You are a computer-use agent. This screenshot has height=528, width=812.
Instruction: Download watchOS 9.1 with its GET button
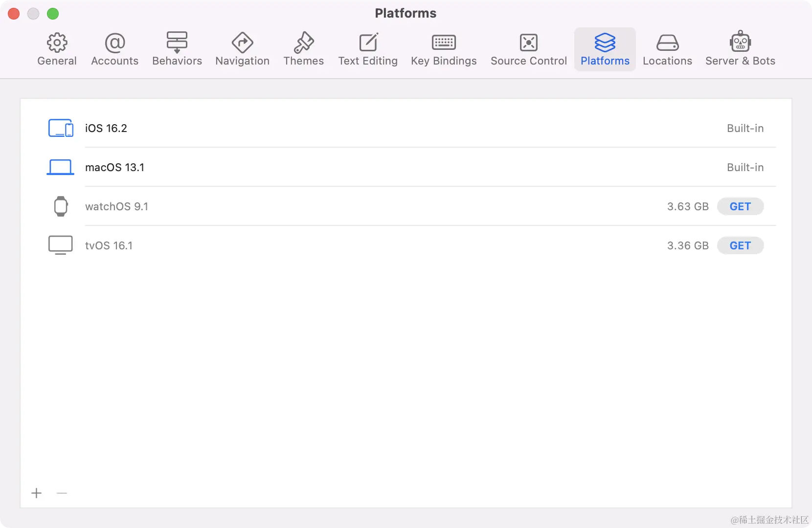click(740, 206)
